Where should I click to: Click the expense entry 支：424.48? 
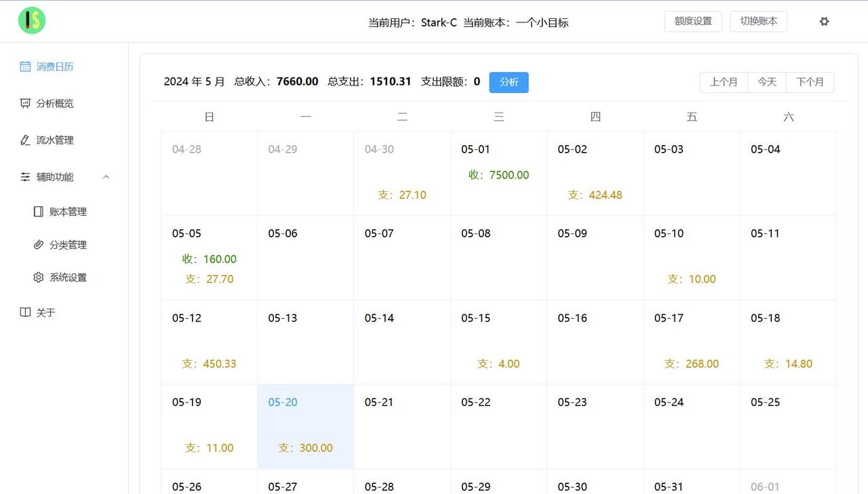595,195
